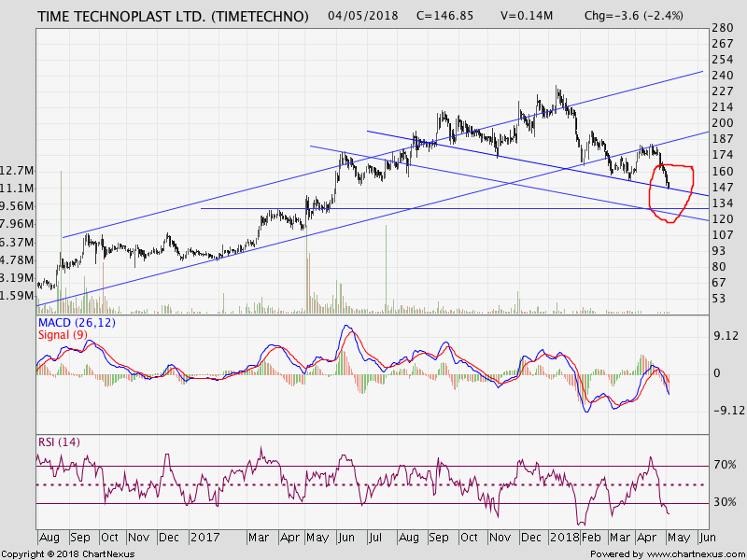747x560 pixels.
Task: Click the V=0.14M volume readout
Action: point(527,16)
